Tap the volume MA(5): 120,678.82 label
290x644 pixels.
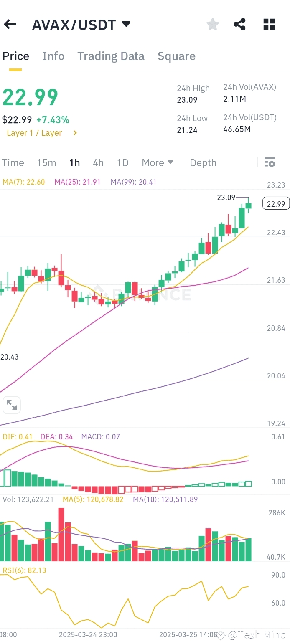(93, 499)
